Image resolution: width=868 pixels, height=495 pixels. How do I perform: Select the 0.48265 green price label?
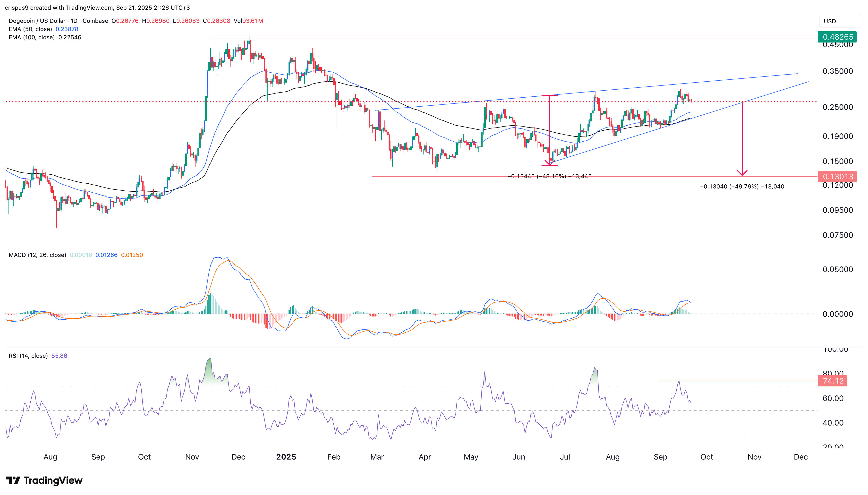coord(837,37)
